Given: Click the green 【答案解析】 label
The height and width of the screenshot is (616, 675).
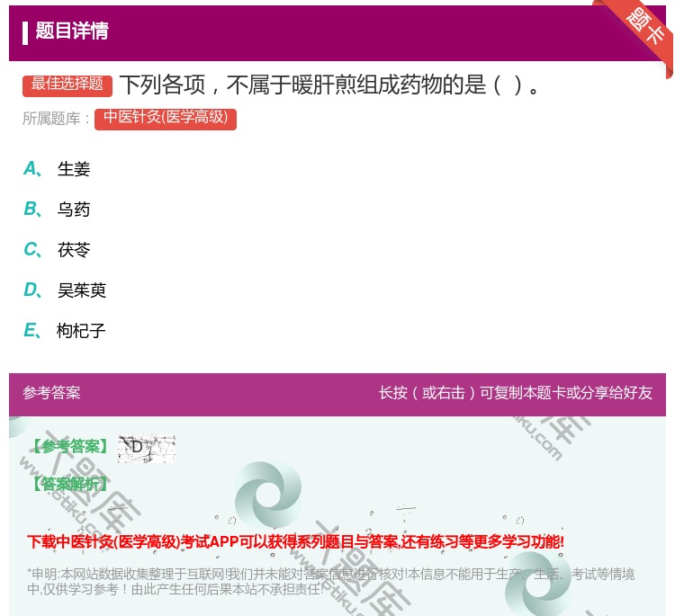Looking at the screenshot, I should coord(70,484).
